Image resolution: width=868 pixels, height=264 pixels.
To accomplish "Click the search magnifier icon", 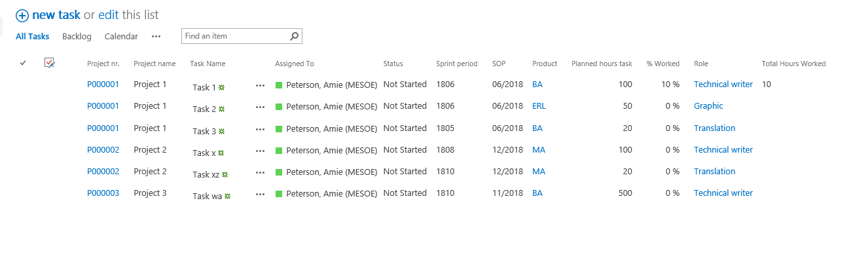I will pos(295,37).
